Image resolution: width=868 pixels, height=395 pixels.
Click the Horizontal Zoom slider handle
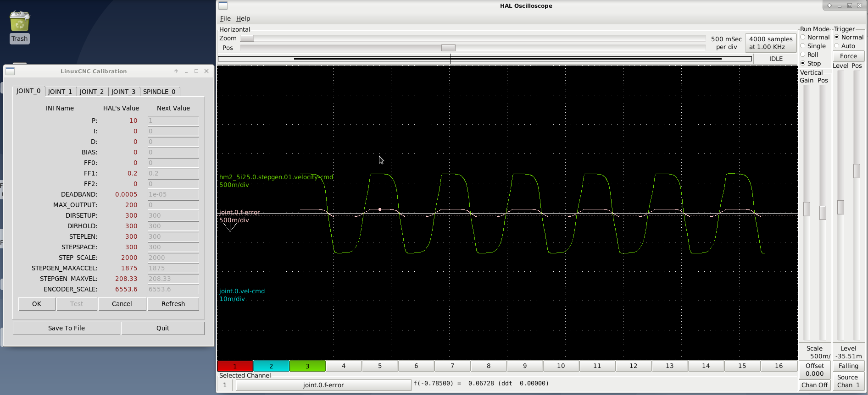click(247, 38)
